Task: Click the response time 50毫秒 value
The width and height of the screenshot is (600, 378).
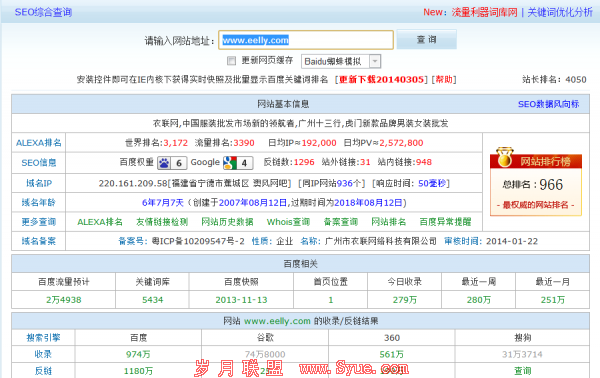Action: click(x=432, y=183)
